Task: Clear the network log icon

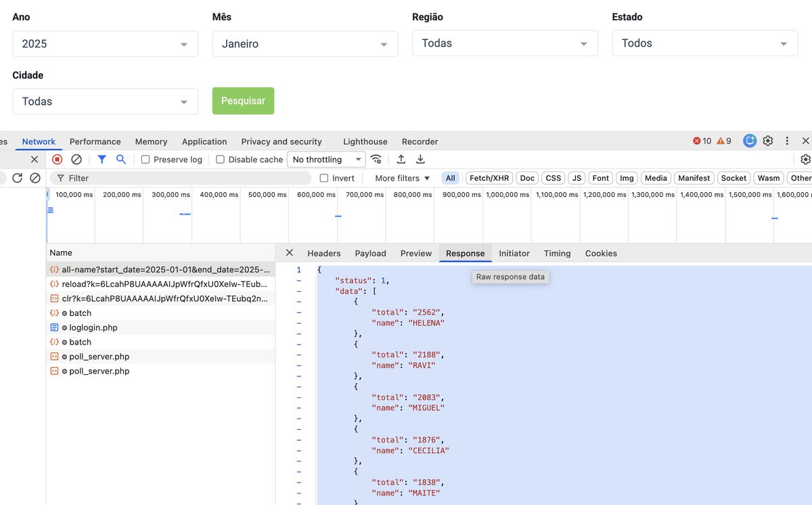Action: 76,159
